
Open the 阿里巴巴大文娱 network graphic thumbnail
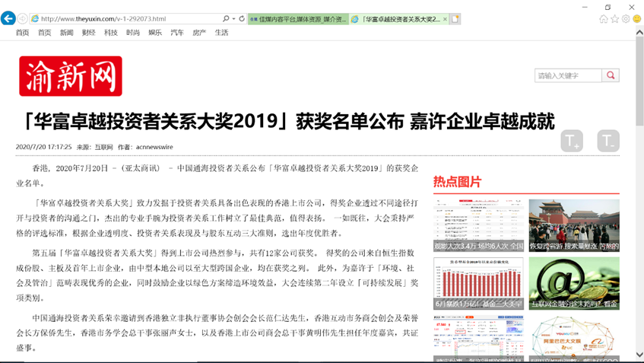pos(574,339)
